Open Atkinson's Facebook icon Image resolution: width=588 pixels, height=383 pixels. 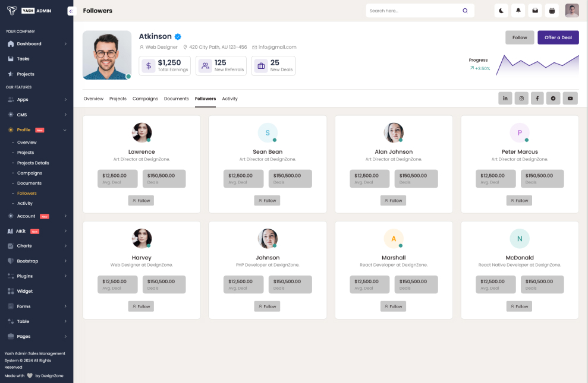537,99
